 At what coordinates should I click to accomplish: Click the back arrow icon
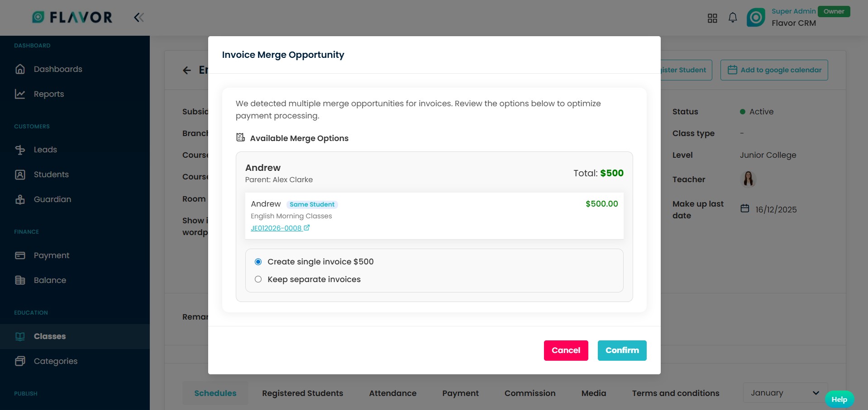click(187, 70)
